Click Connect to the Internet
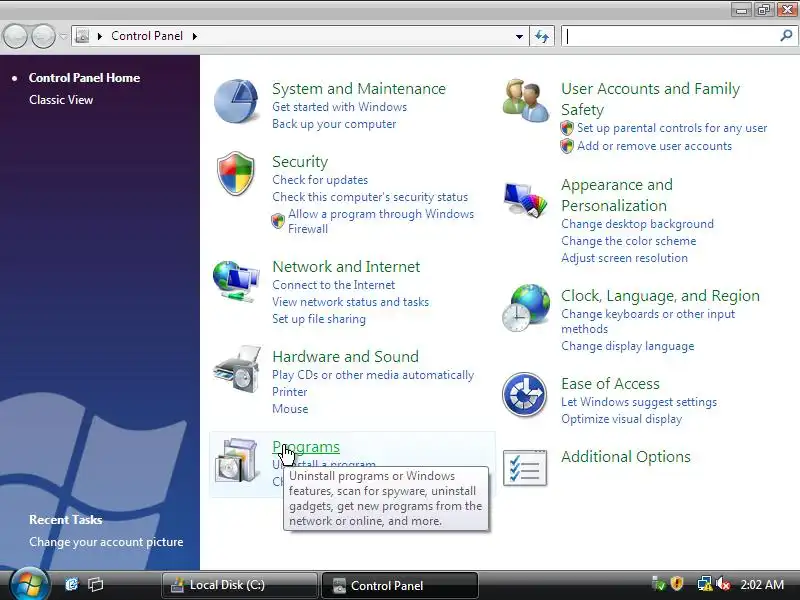This screenshot has width=800, height=600. tap(334, 285)
